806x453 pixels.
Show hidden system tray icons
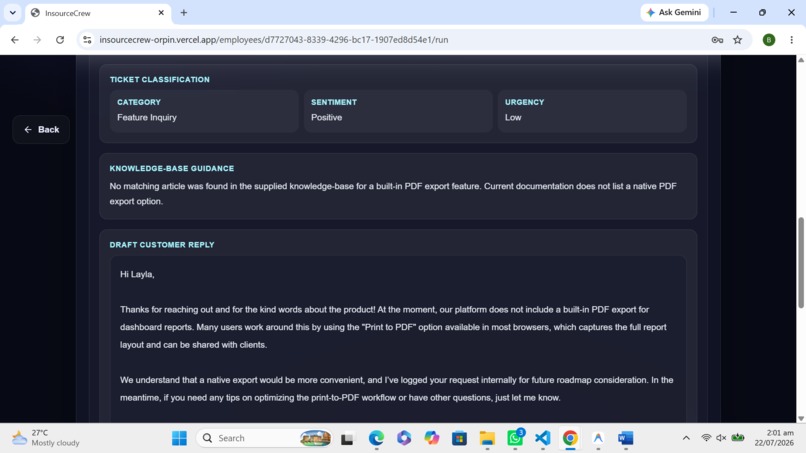(x=686, y=438)
